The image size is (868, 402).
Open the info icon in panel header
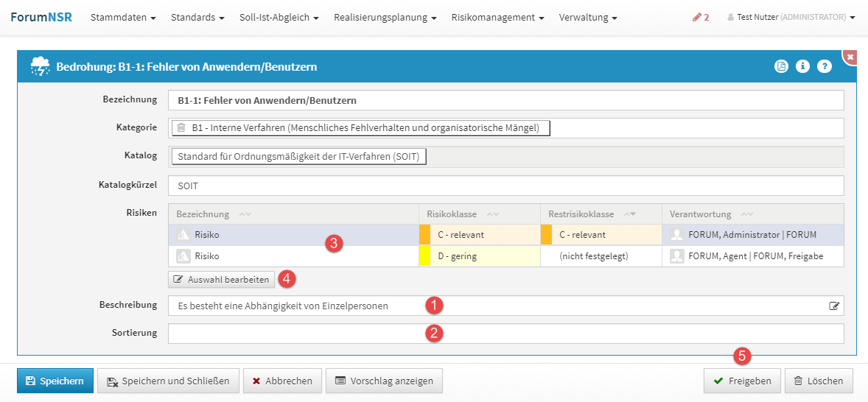(802, 66)
